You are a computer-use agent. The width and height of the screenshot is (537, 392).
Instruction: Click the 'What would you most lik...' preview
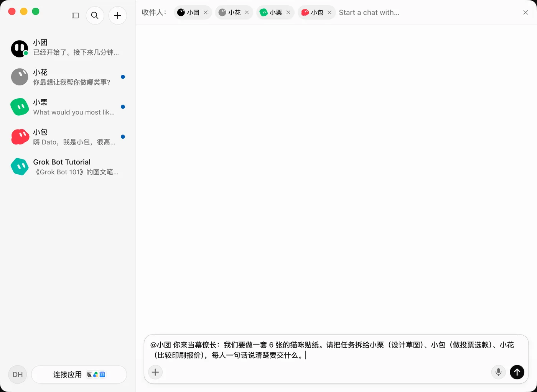[74, 112]
